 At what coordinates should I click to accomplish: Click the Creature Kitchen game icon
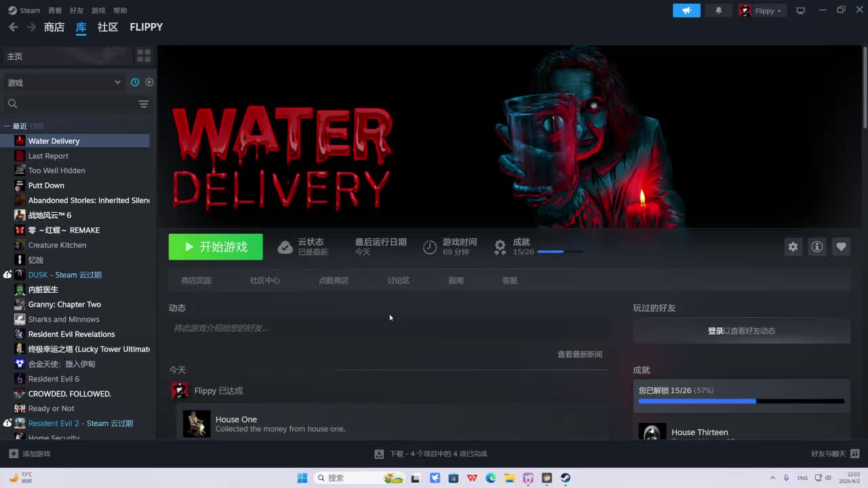[20, 245]
